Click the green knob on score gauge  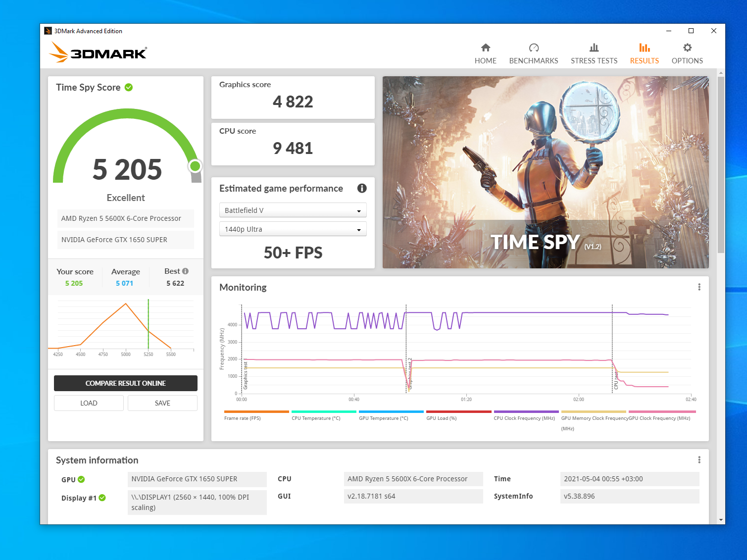pos(195,166)
